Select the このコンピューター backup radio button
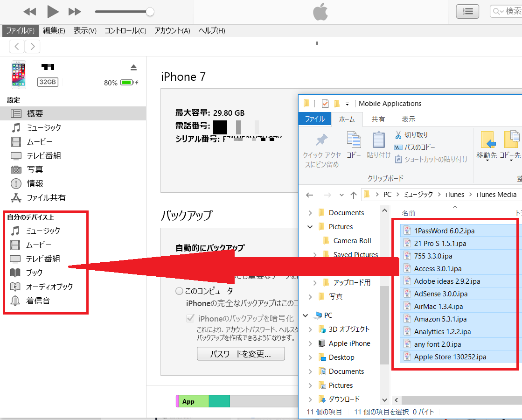 (179, 291)
